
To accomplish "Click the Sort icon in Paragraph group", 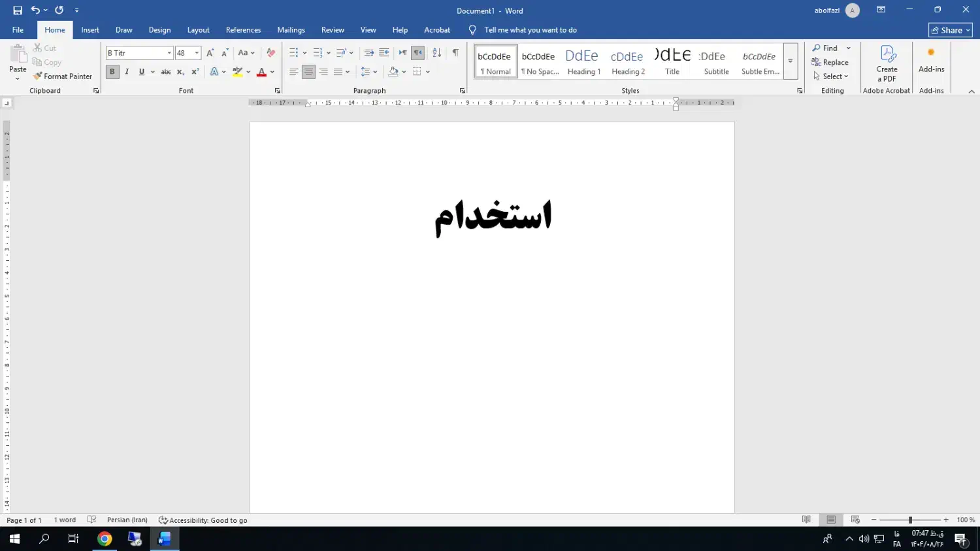I will click(437, 53).
